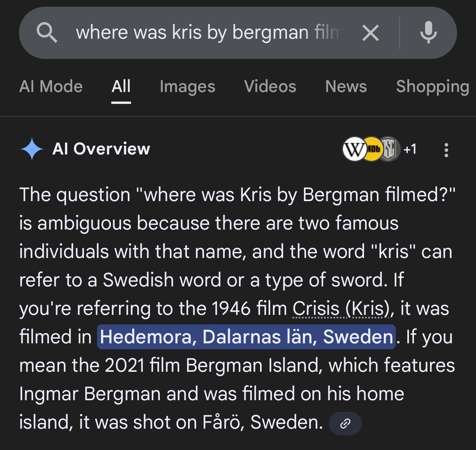
Task: Open the Images tab
Action: tap(187, 87)
